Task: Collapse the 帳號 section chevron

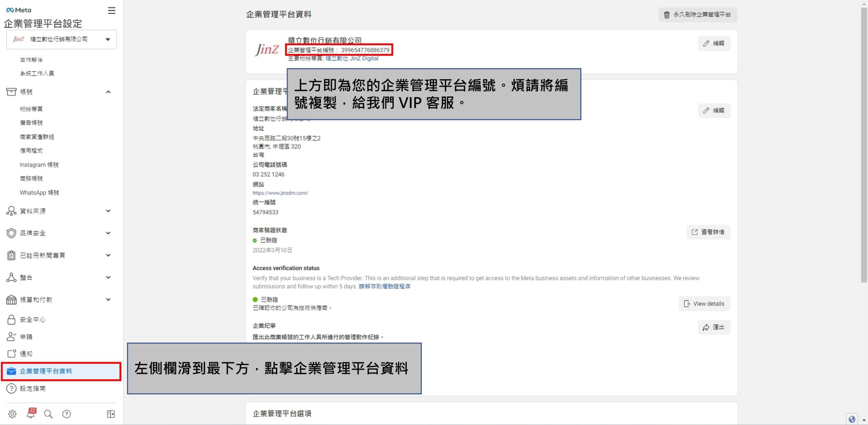Action: pos(108,92)
